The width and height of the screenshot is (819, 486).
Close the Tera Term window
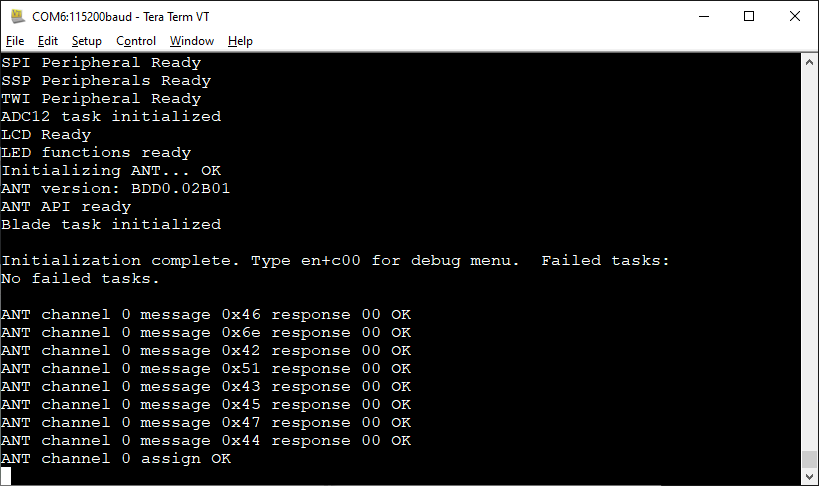(794, 16)
